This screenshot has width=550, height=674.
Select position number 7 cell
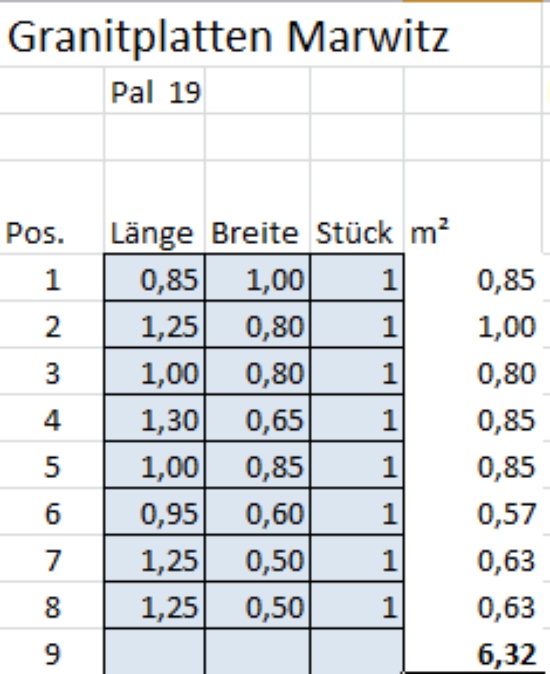click(x=52, y=558)
